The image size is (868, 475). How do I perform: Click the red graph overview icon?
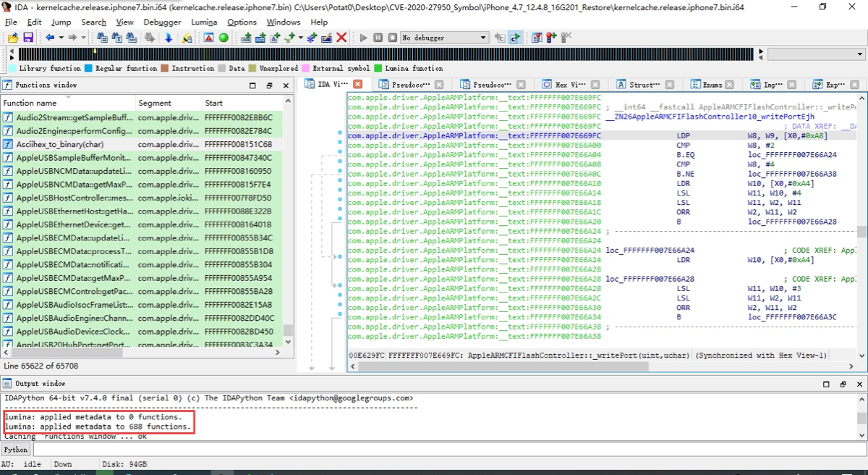coord(209,38)
